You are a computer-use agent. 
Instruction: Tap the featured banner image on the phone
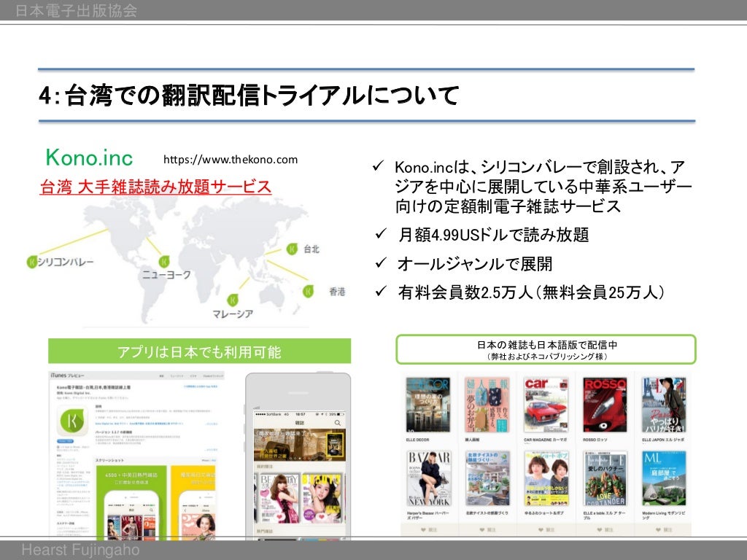coord(300,445)
